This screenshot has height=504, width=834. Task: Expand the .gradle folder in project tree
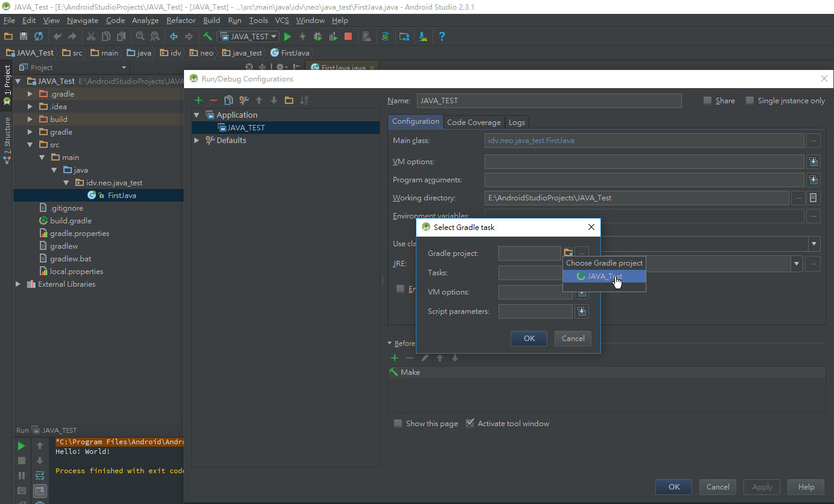pyautogui.click(x=30, y=94)
